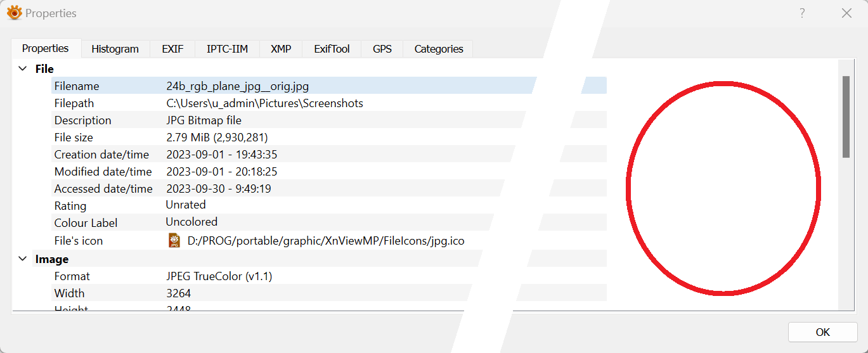
Task: Click the JPG file icon in File's icon row
Action: (174, 241)
